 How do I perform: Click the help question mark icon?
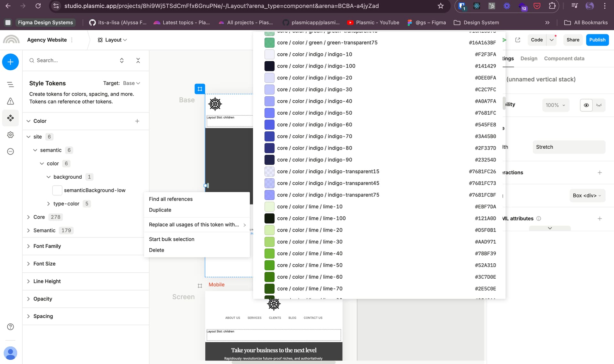click(x=10, y=327)
